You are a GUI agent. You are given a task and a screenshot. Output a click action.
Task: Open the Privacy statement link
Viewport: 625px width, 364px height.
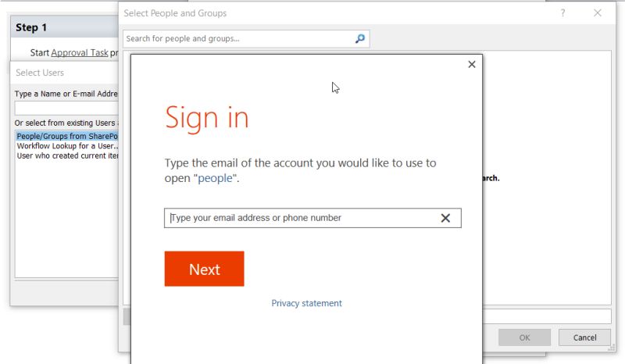pyautogui.click(x=306, y=303)
